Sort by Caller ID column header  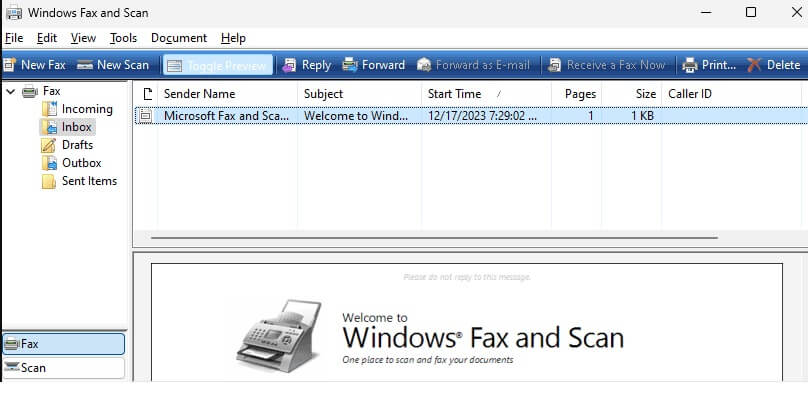[731, 94]
